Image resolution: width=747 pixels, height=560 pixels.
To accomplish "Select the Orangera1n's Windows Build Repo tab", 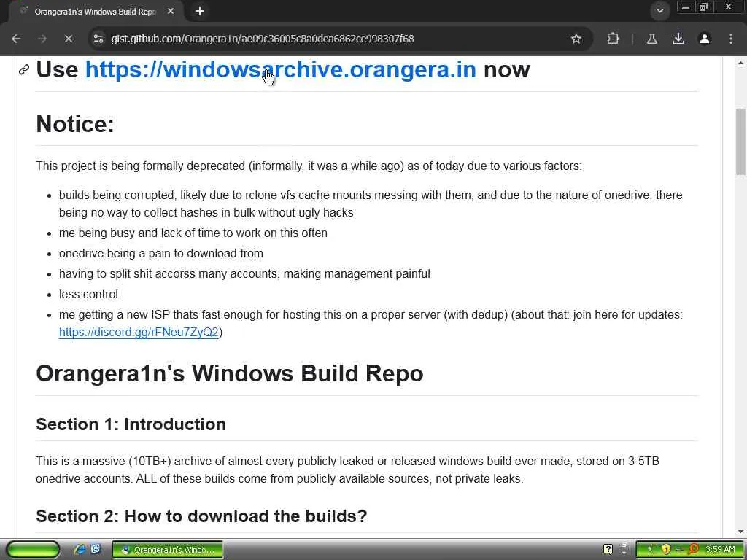I will pyautogui.click(x=96, y=12).
